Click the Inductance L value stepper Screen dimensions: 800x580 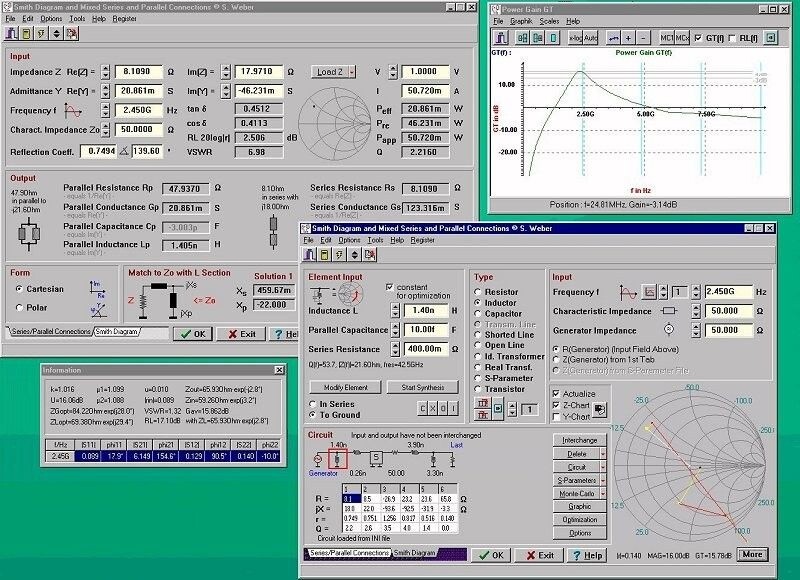point(395,310)
